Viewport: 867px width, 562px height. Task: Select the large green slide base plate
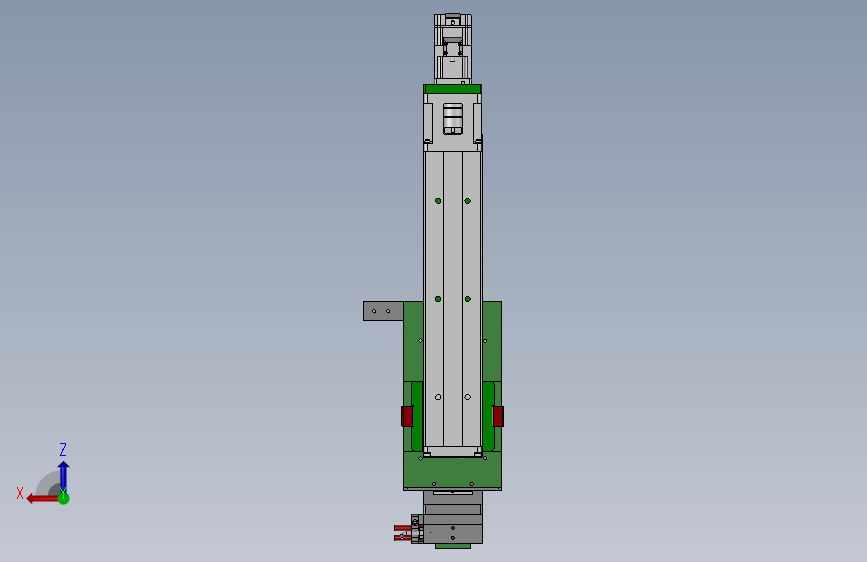[x=452, y=470]
